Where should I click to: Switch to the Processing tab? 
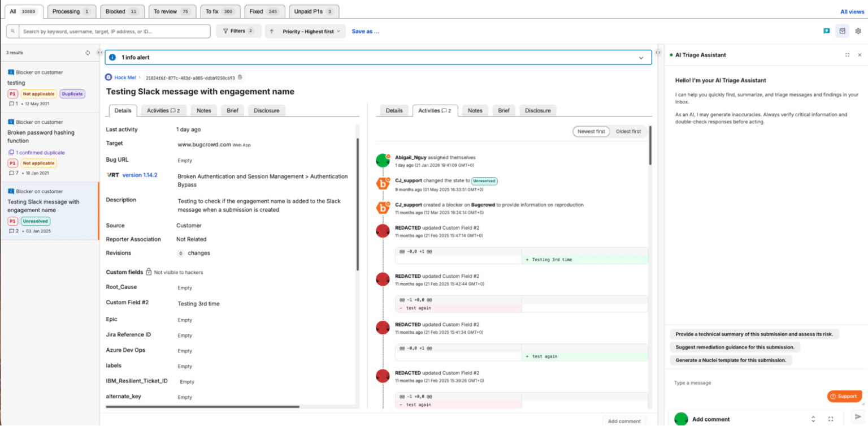(x=71, y=11)
